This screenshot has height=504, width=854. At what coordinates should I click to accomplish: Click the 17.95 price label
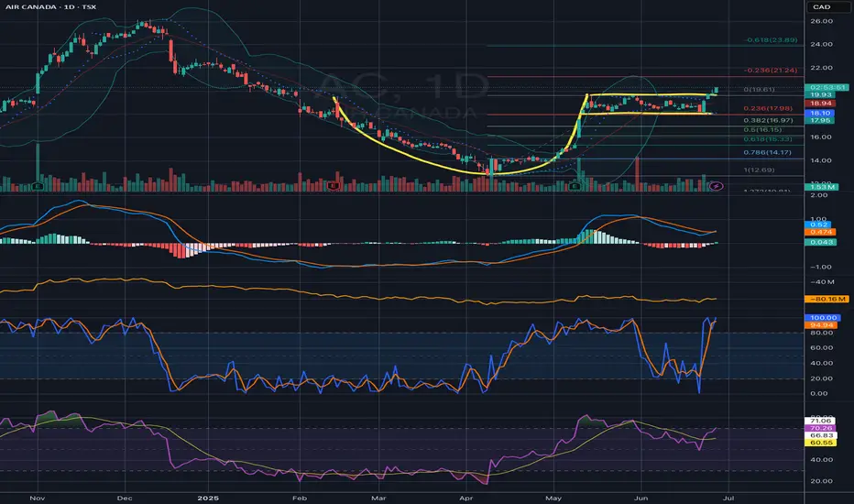[x=820, y=120]
